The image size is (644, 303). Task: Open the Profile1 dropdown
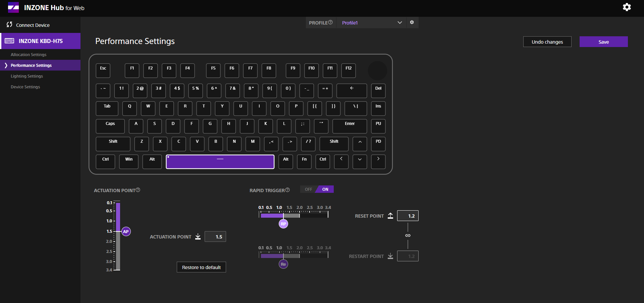(x=371, y=23)
